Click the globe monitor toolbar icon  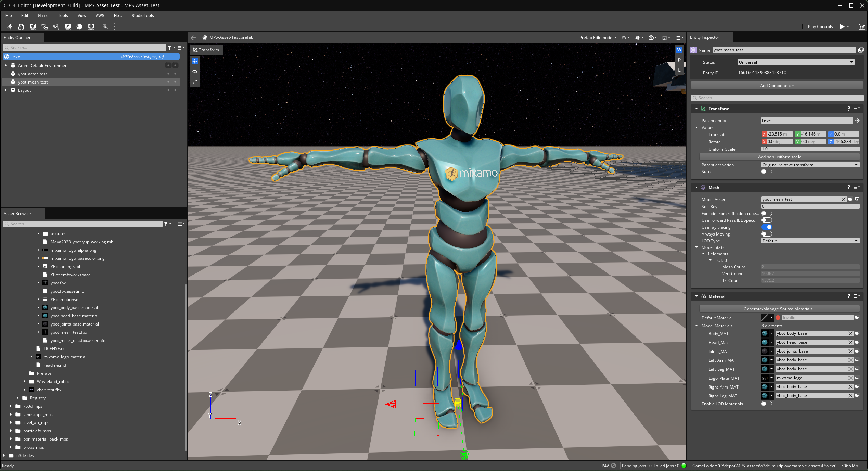(x=91, y=27)
